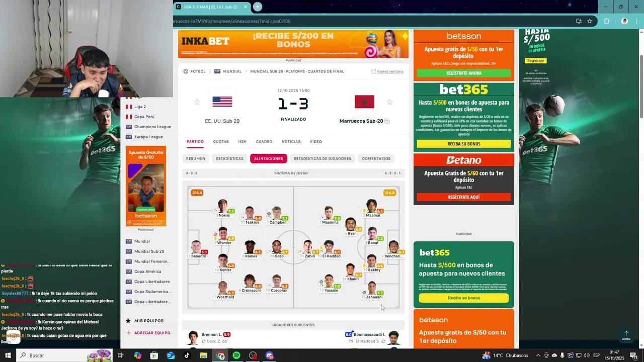Click the install app icon in address bar
The height and width of the screenshot is (362, 644).
(579, 21)
